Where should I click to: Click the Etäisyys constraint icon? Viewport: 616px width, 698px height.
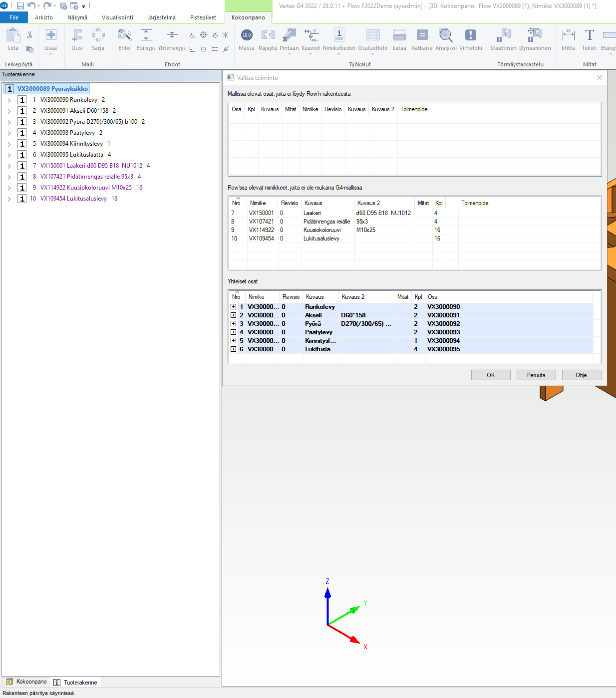[x=146, y=35]
